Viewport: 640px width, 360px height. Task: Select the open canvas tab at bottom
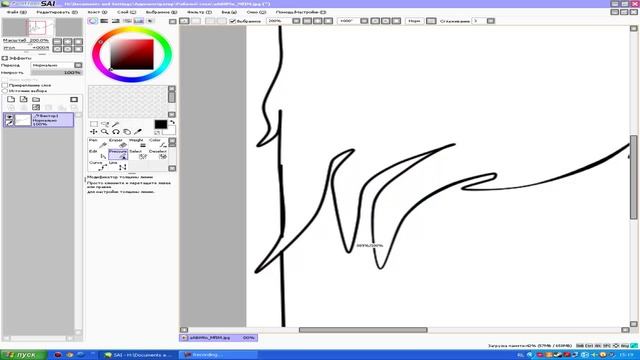(218, 338)
